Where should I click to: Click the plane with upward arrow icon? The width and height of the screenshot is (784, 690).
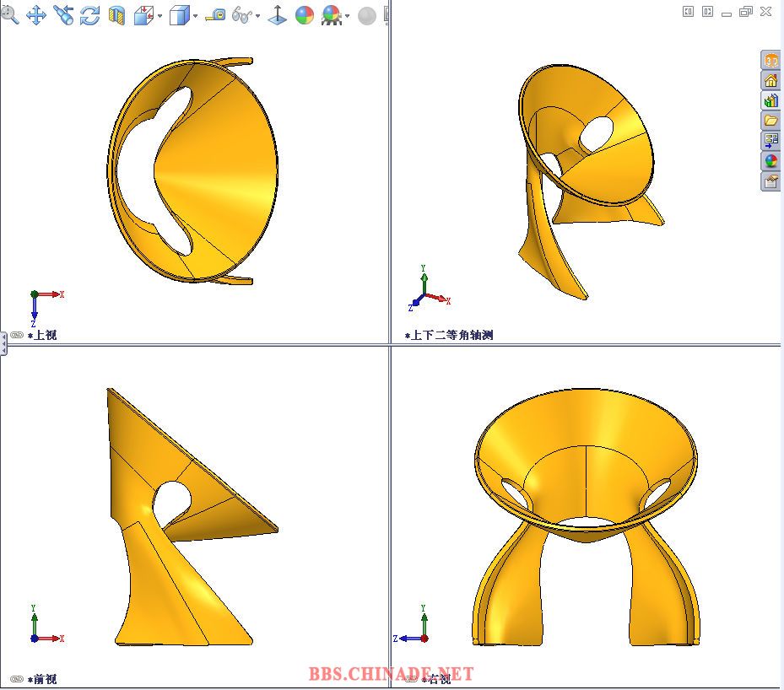pos(278,15)
